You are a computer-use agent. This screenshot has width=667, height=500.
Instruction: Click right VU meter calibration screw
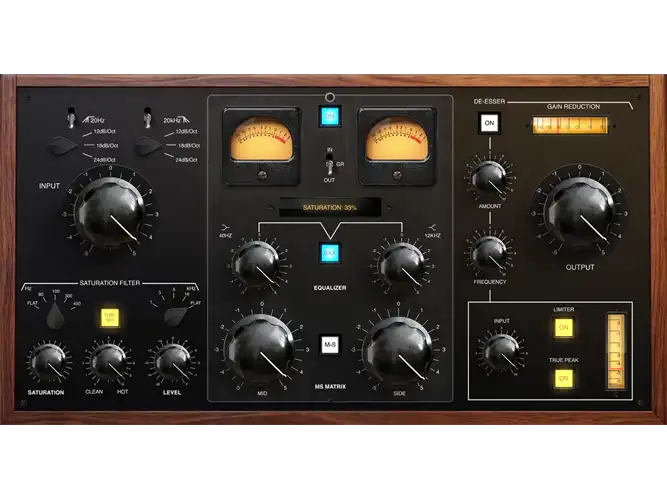[397, 175]
